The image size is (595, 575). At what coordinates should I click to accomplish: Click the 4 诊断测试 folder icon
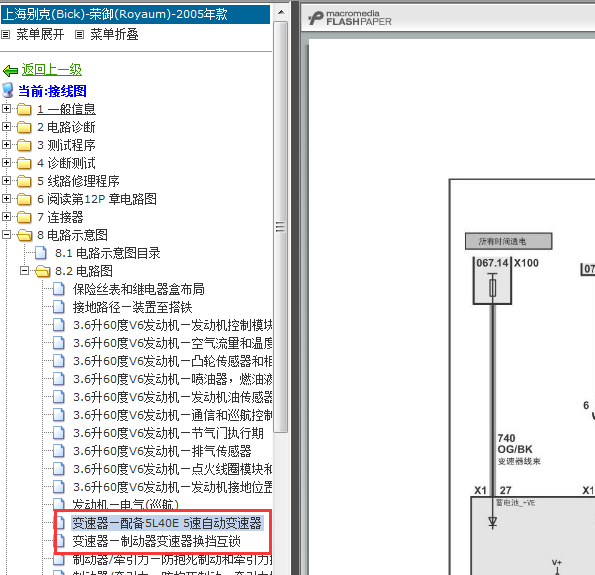pos(24,163)
